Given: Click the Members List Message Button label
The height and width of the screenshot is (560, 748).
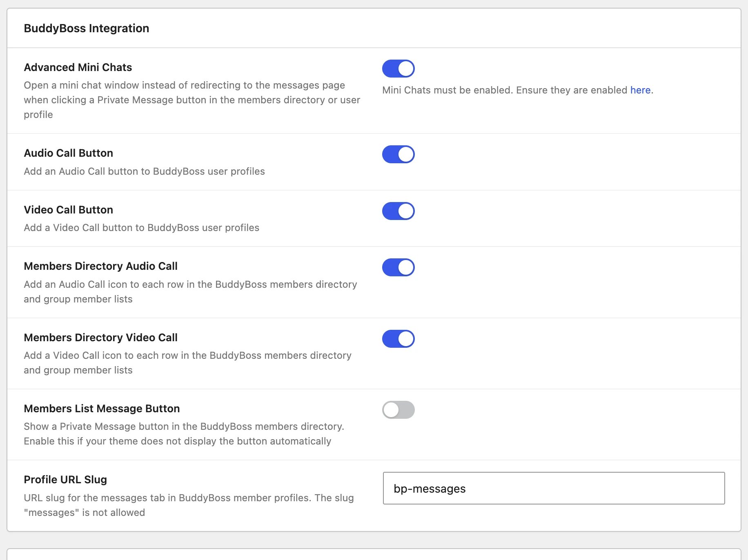Looking at the screenshot, I should pos(102,409).
